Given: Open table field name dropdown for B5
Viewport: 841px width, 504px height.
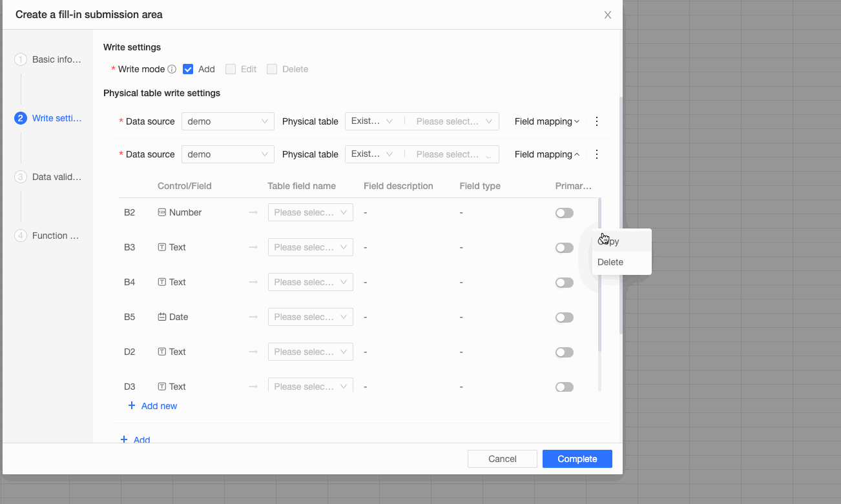Looking at the screenshot, I should point(311,317).
